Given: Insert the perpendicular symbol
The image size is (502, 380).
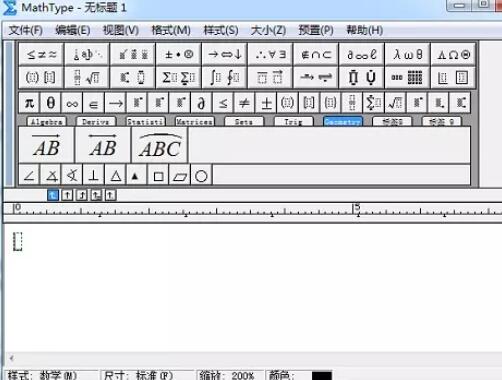Looking at the screenshot, I should click(94, 175).
